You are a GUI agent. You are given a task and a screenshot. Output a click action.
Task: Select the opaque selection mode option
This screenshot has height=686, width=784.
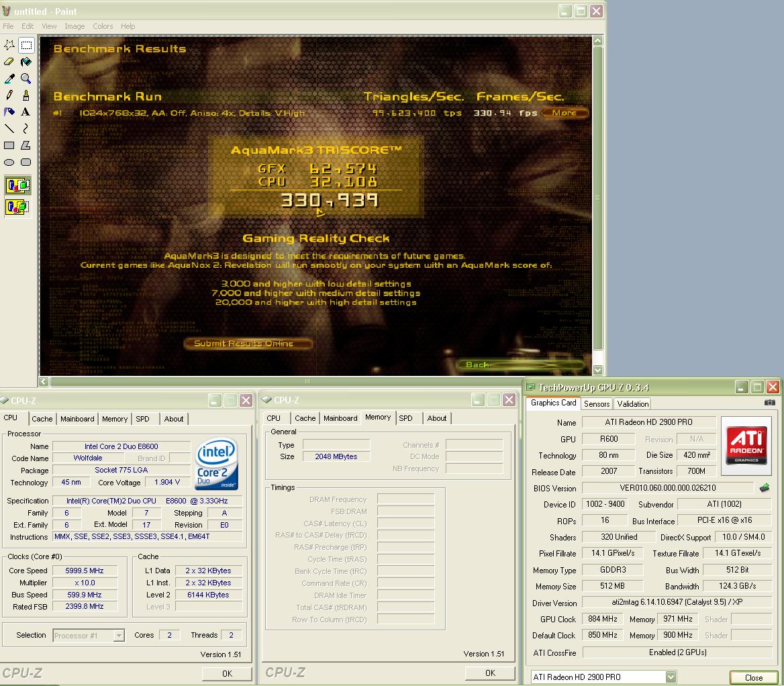point(18,185)
